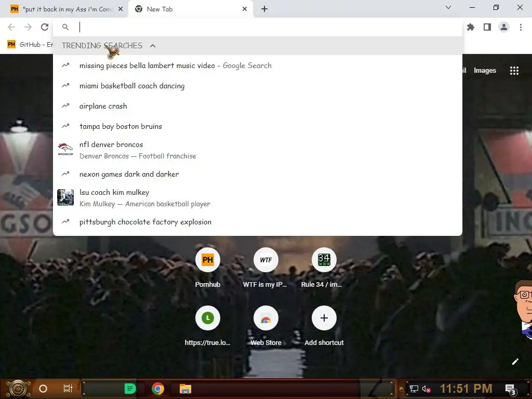Open the Web Store shortcut
The image size is (532, 399).
pos(265,318)
